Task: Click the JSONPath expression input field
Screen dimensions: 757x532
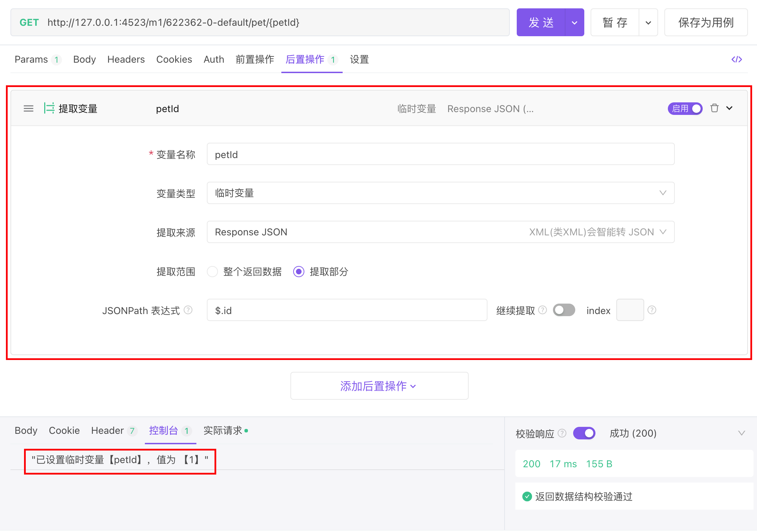Action: 346,310
